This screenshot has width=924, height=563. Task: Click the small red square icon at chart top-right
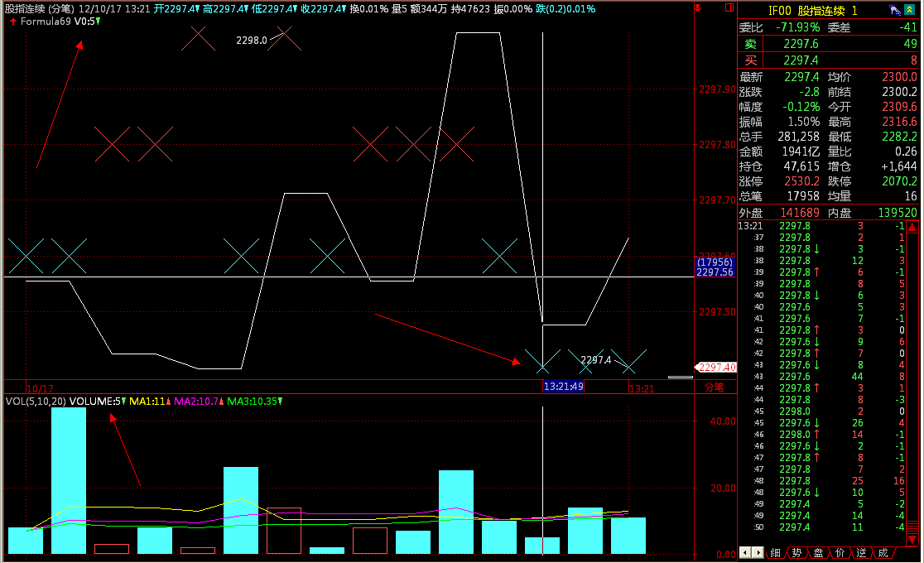(x=729, y=9)
